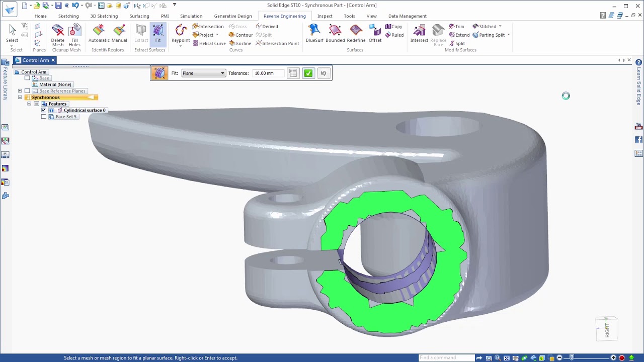Run Automatic region identification
The image size is (644, 362).
(99, 34)
